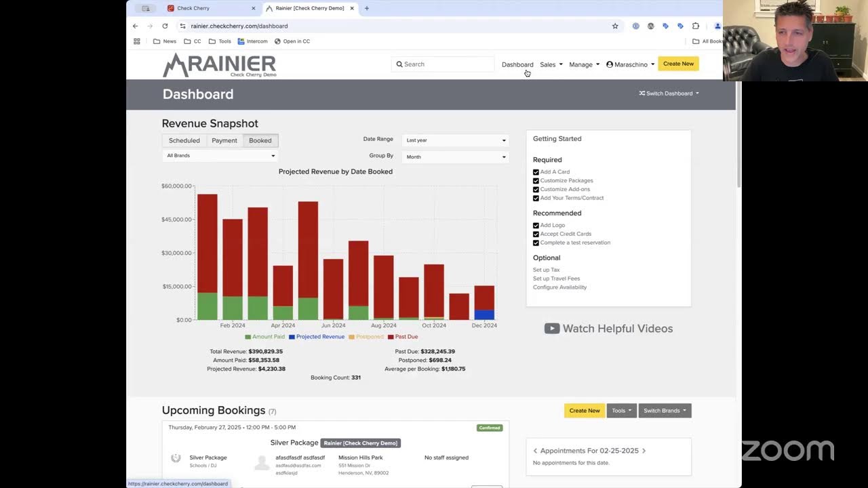Click the browser address bar

point(400,26)
